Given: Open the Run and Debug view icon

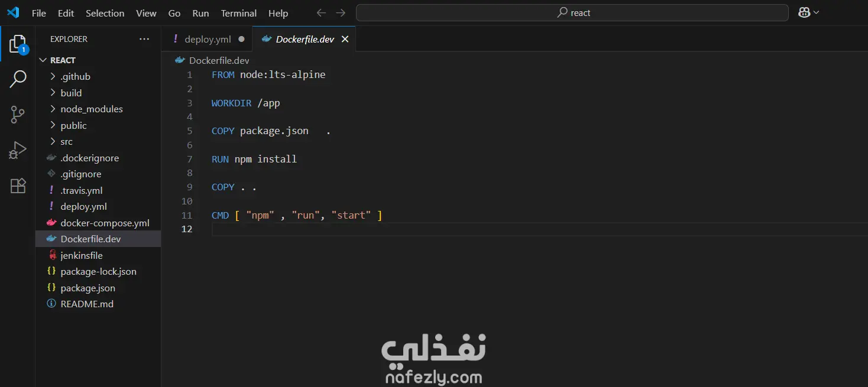Looking at the screenshot, I should [x=17, y=149].
